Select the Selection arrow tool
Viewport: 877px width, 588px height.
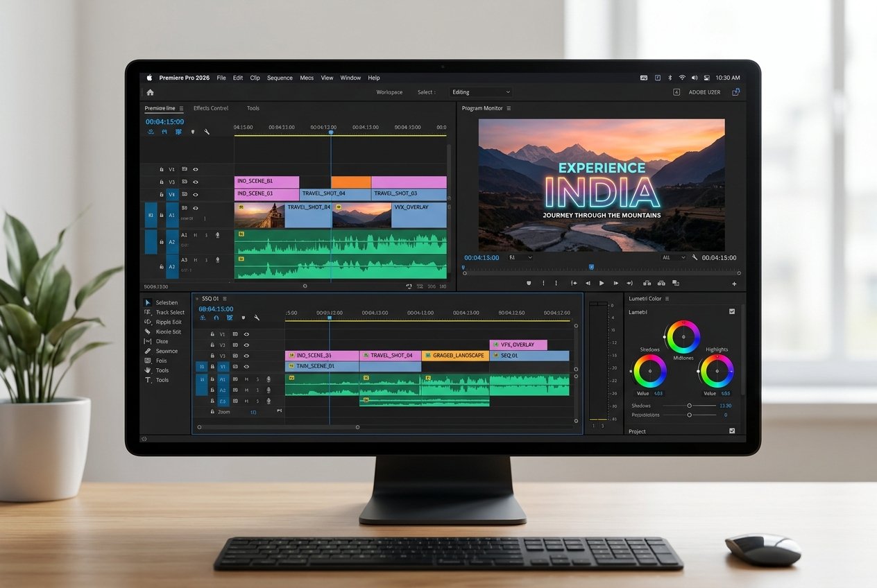click(148, 302)
